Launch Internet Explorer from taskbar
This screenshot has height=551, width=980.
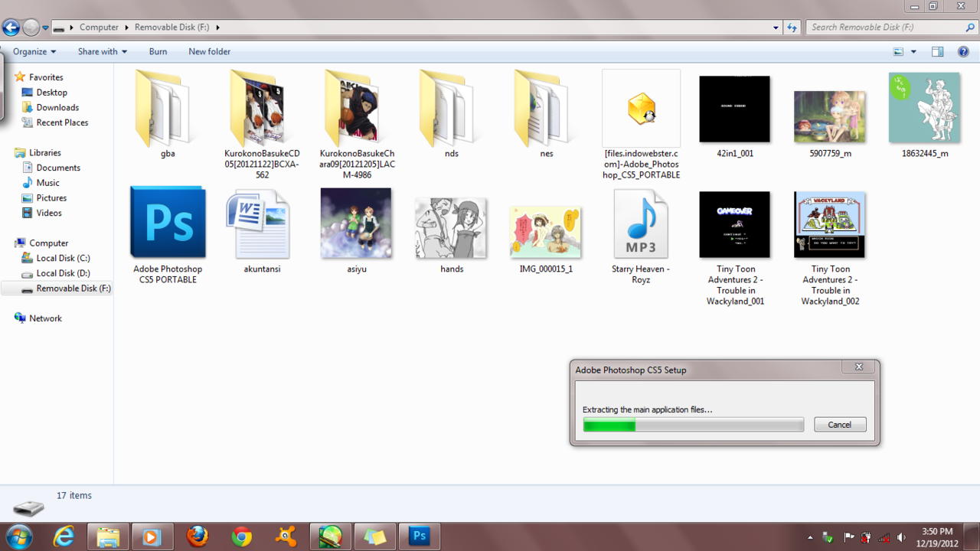(x=64, y=537)
